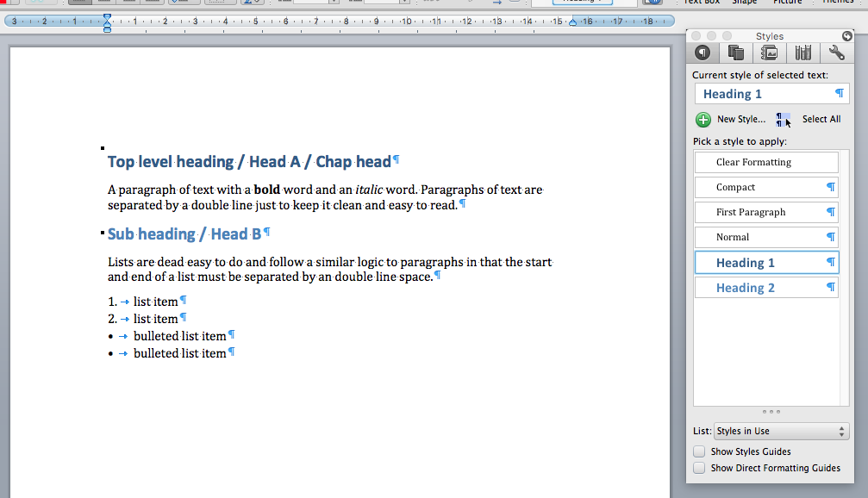The height and width of the screenshot is (498, 868).
Task: Open the List dropdown showing Styles in Use
Action: pos(781,431)
